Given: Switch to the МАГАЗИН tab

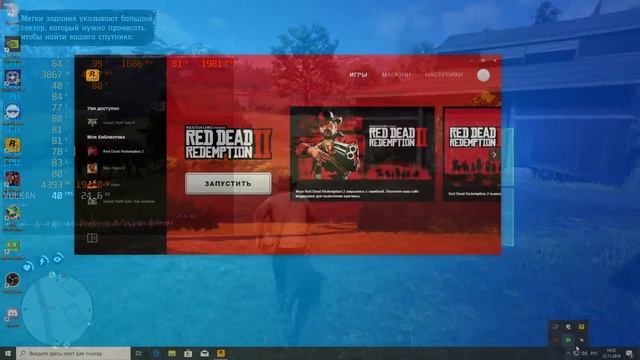Looking at the screenshot, I should 396,75.
